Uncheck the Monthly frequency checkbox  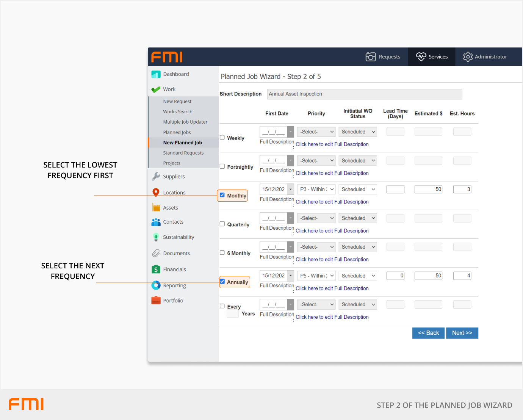222,195
